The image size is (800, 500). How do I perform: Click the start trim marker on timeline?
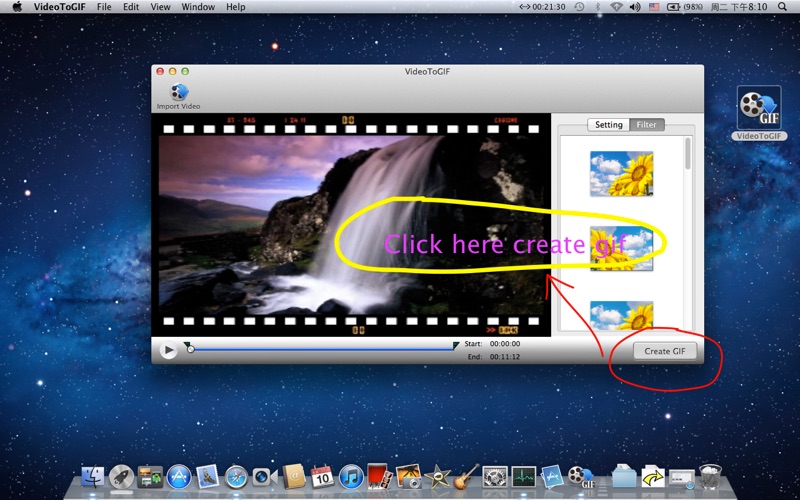(x=186, y=344)
